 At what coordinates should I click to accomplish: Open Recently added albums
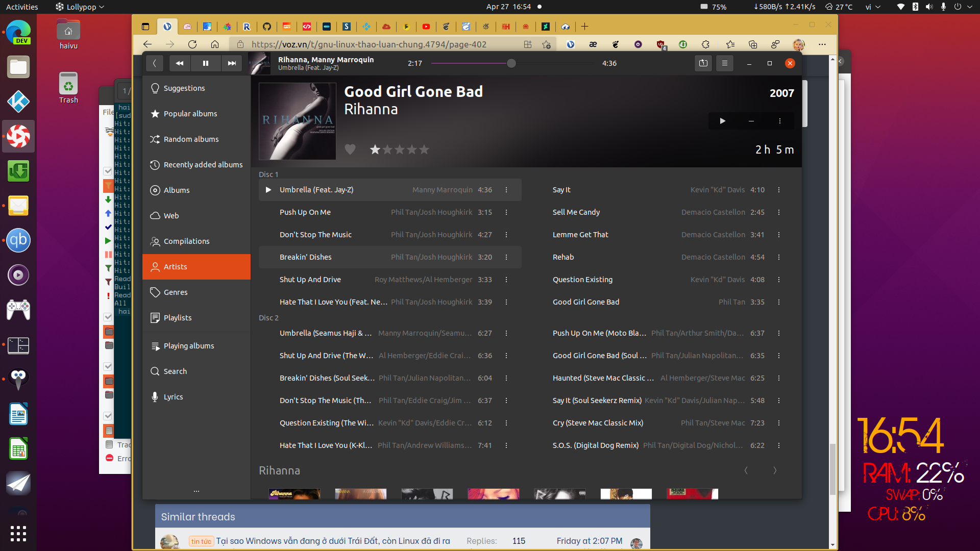pyautogui.click(x=197, y=165)
